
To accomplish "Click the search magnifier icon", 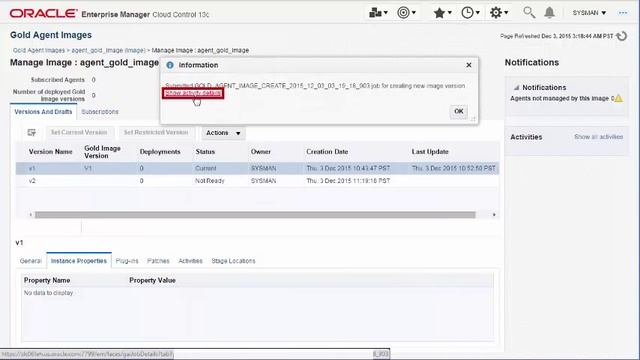I will 529,13.
